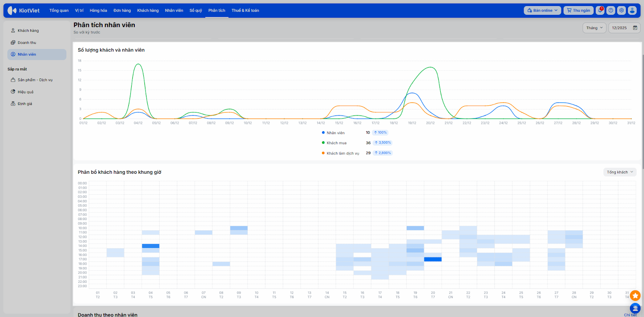Image resolution: width=644 pixels, height=317 pixels.
Task: Click the help question mark icon
Action: 611,10
